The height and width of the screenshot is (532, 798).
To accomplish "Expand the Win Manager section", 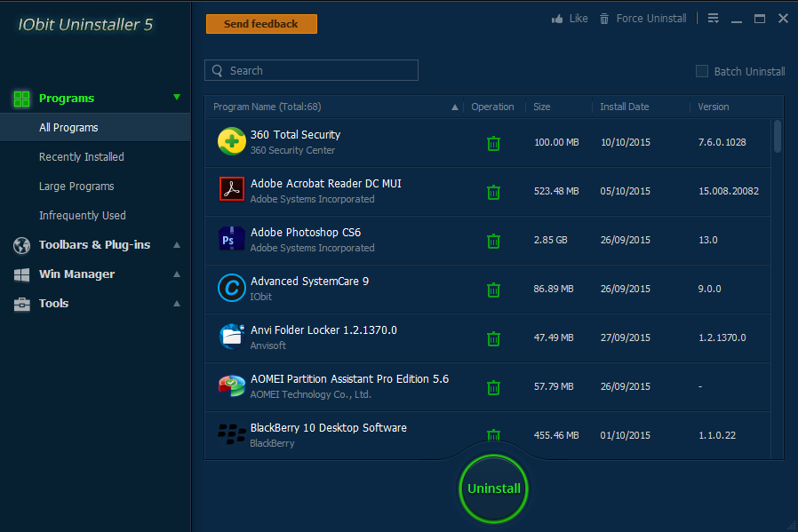I will pos(178,274).
